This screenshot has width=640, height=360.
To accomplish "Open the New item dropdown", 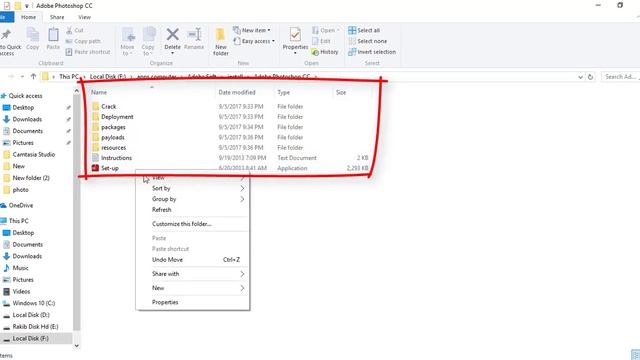I will click(x=251, y=30).
